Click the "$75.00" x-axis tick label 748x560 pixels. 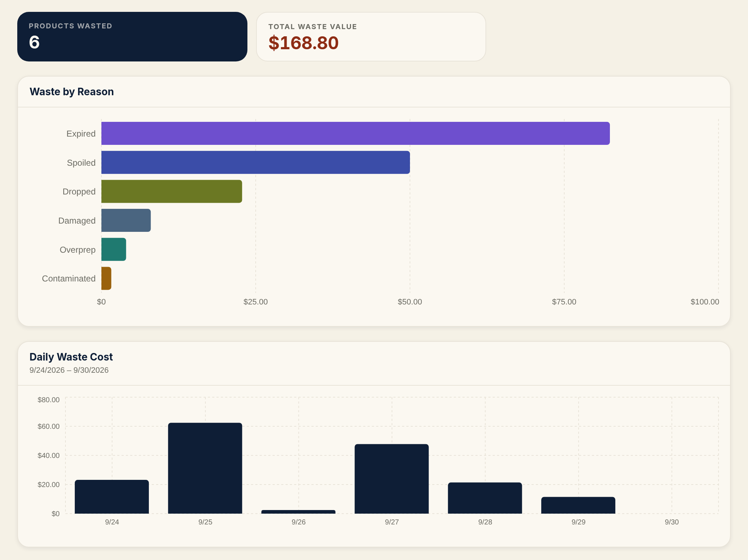564,302
